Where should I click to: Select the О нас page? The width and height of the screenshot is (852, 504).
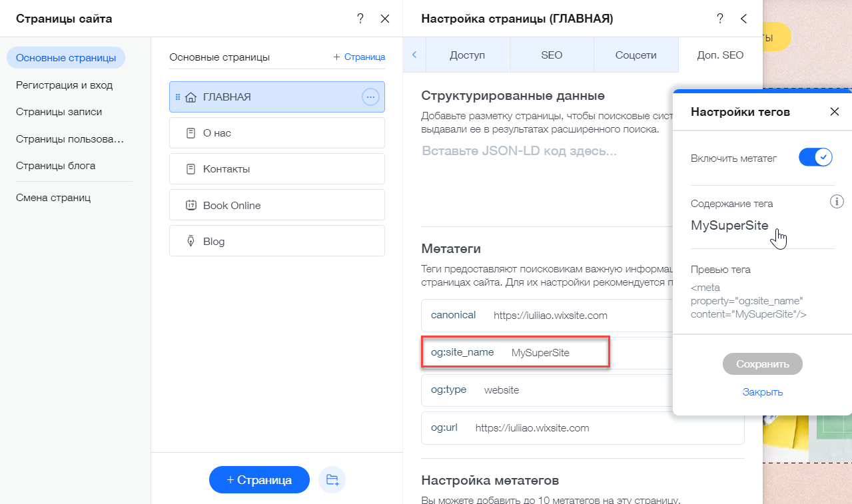click(x=277, y=133)
